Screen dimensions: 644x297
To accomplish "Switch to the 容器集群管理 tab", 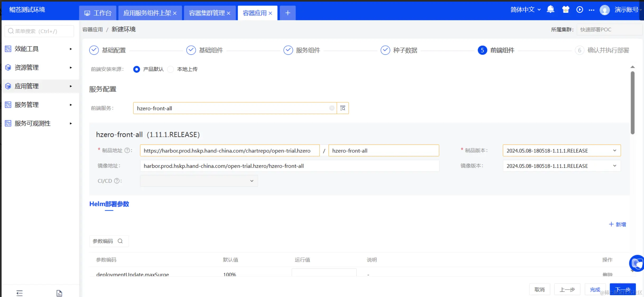I will (x=207, y=13).
